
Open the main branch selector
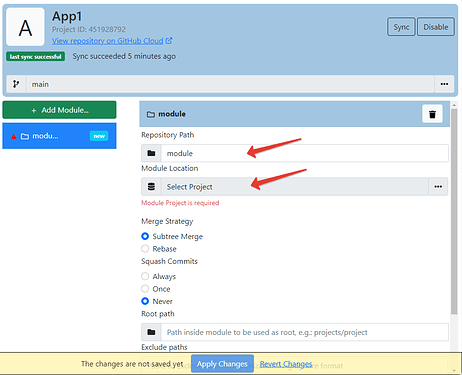pyautogui.click(x=230, y=84)
